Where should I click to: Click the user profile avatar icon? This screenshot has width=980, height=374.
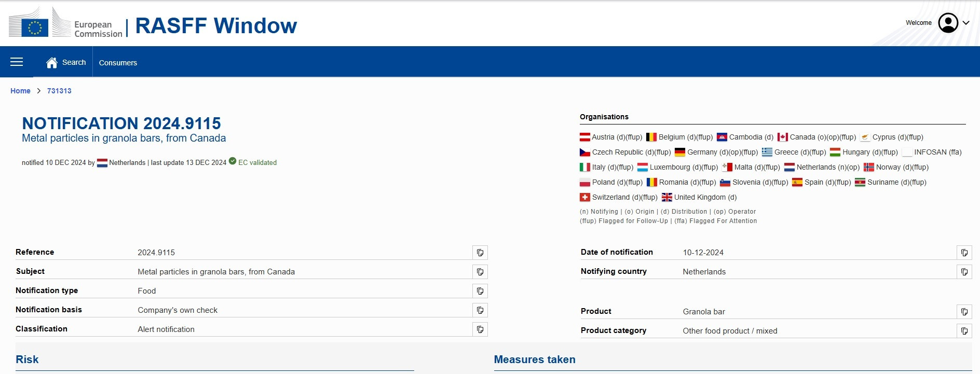tap(948, 23)
